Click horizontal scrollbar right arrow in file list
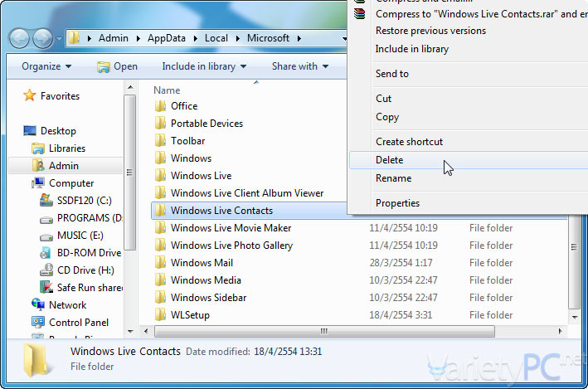Screen dimensions: 588x389 (x=561, y=331)
